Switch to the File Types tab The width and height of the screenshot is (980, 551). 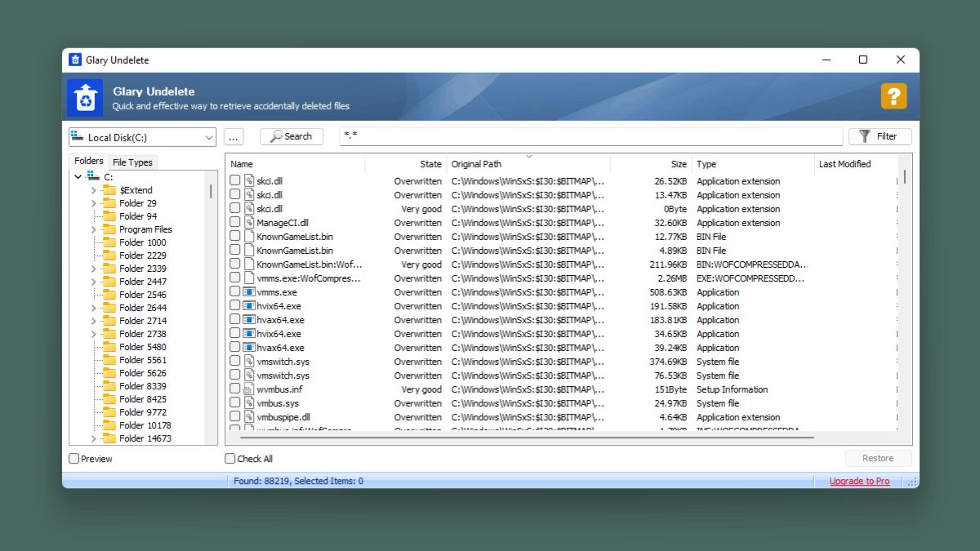click(x=132, y=162)
